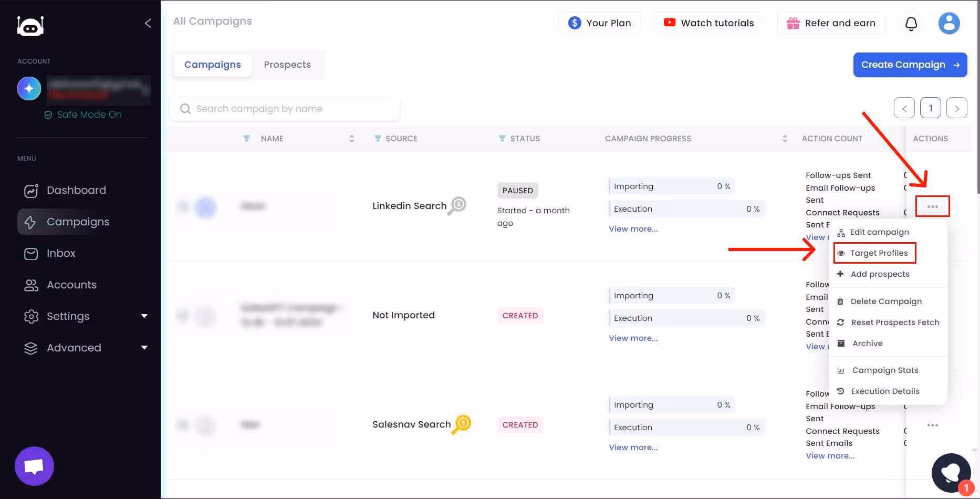Select Delete Campaign from the context menu
Screen dimensions: 980x499
tap(886, 301)
